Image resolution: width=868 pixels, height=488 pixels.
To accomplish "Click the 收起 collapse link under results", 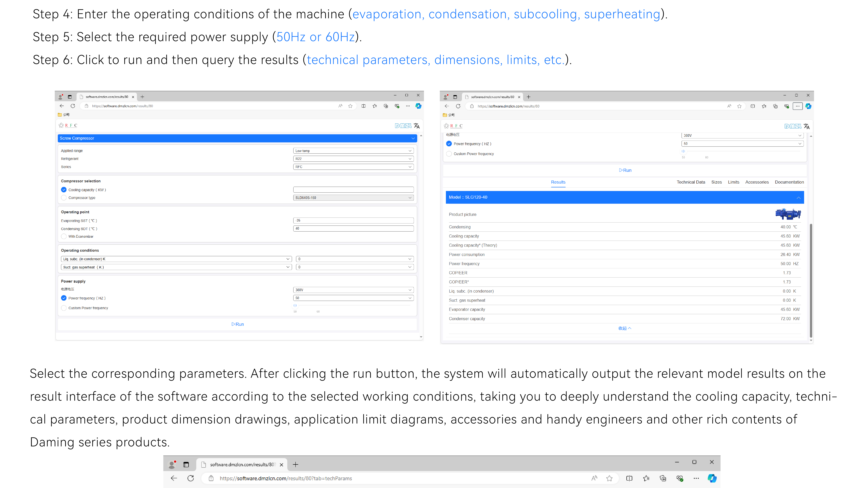I will 625,328.
